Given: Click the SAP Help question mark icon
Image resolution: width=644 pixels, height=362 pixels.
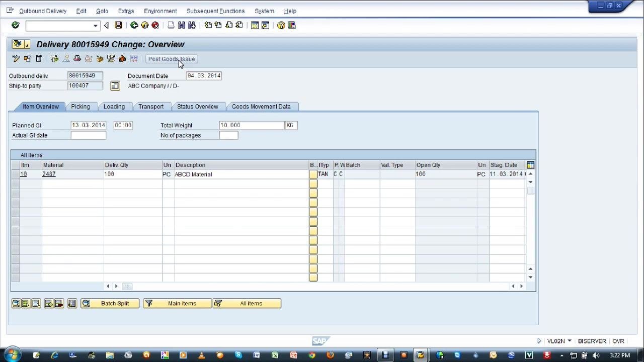Looking at the screenshot, I should point(281,25).
